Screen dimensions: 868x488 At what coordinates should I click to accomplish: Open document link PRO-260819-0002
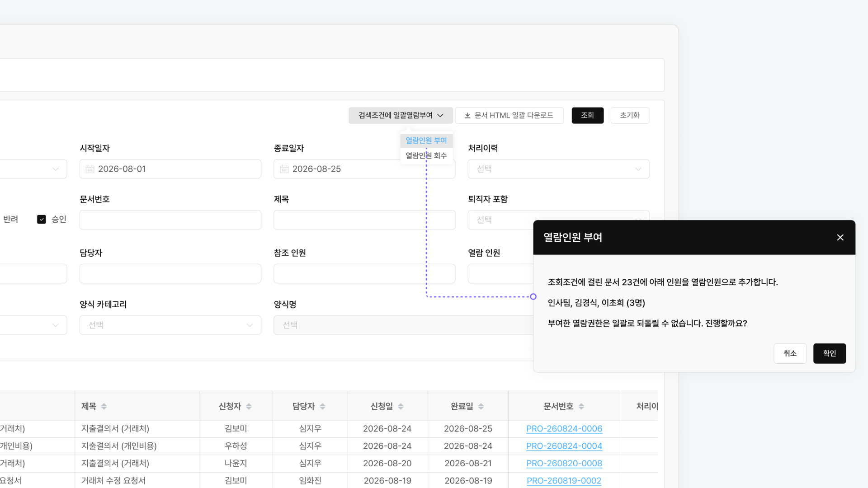pos(564,481)
